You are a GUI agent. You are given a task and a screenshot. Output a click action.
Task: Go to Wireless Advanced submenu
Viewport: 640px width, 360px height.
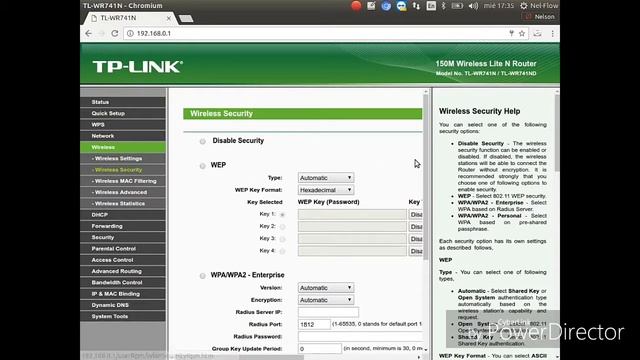123,192
